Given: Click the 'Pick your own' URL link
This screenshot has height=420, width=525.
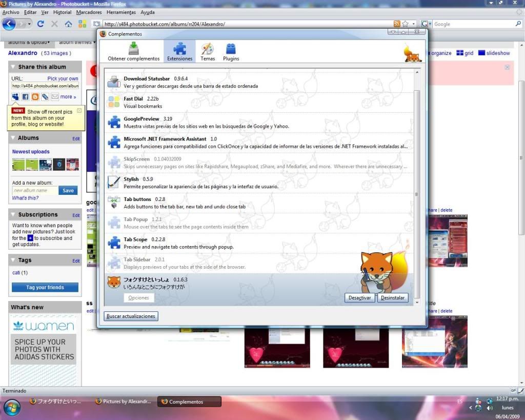Looking at the screenshot, I should pyautogui.click(x=63, y=78).
